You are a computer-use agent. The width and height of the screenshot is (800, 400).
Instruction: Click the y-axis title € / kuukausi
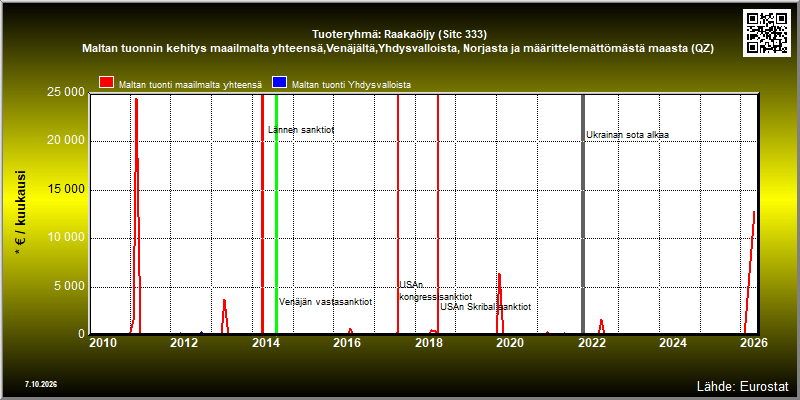pyautogui.click(x=20, y=213)
